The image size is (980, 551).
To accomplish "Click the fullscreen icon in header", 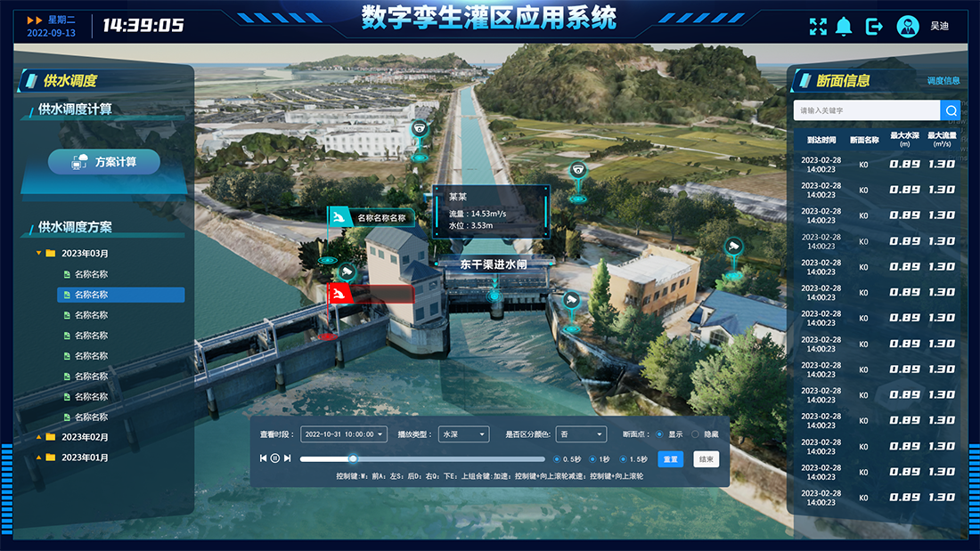I will [x=818, y=27].
